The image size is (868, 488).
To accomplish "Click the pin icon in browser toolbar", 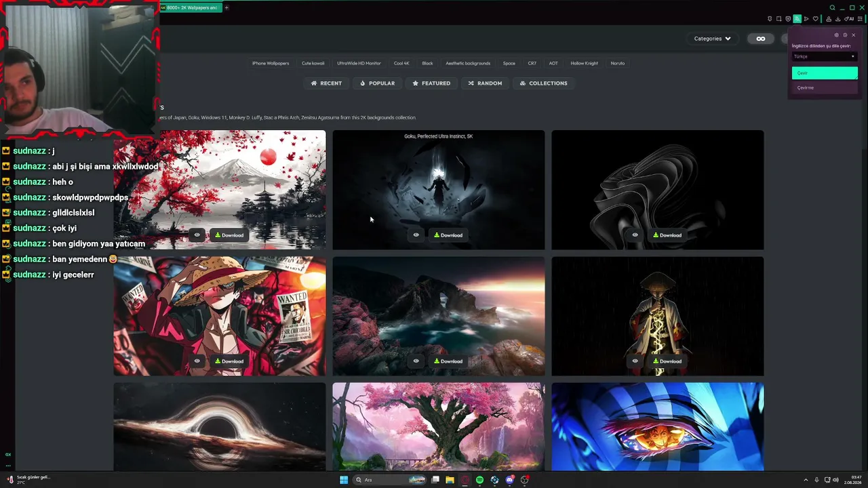I will (770, 19).
